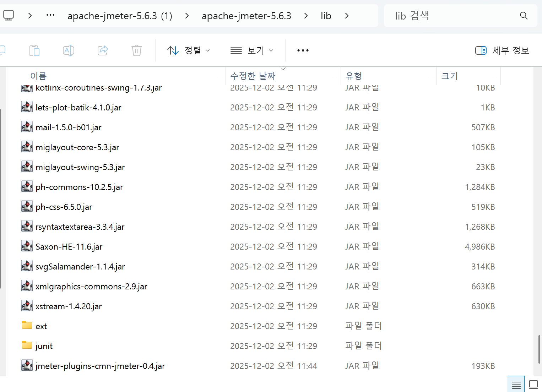Select file xmlgraphics-commons-2.9.jar

pos(91,287)
